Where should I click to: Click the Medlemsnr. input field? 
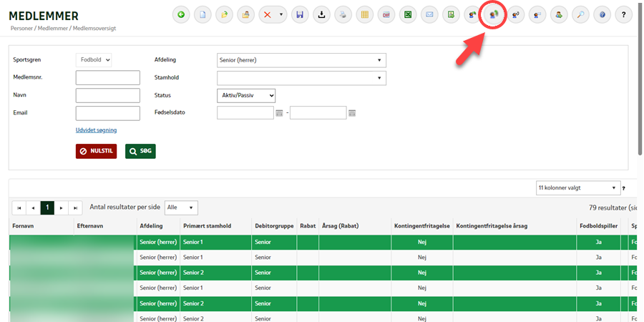click(108, 77)
